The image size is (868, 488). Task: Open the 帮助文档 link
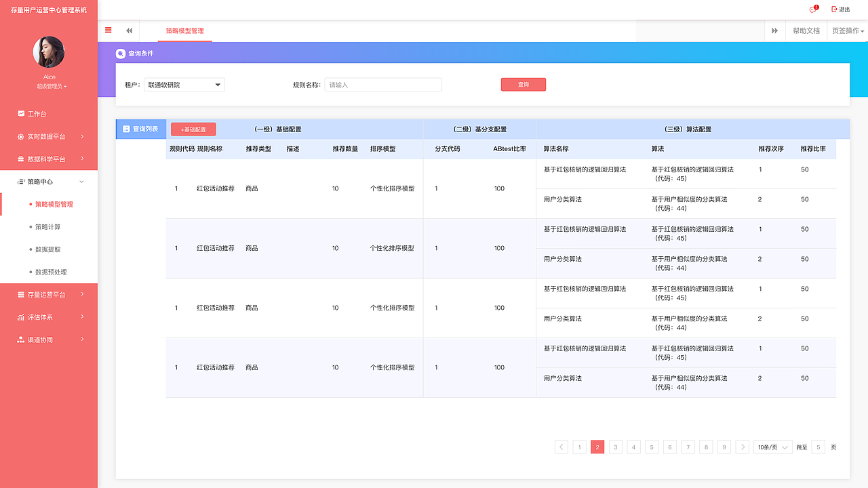[806, 30]
